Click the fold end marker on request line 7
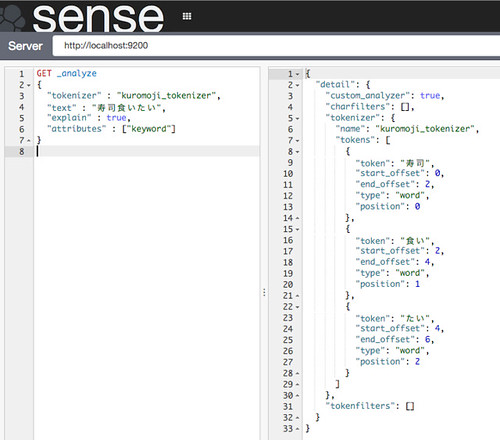The height and width of the screenshot is (440, 500). pyautogui.click(x=29, y=141)
